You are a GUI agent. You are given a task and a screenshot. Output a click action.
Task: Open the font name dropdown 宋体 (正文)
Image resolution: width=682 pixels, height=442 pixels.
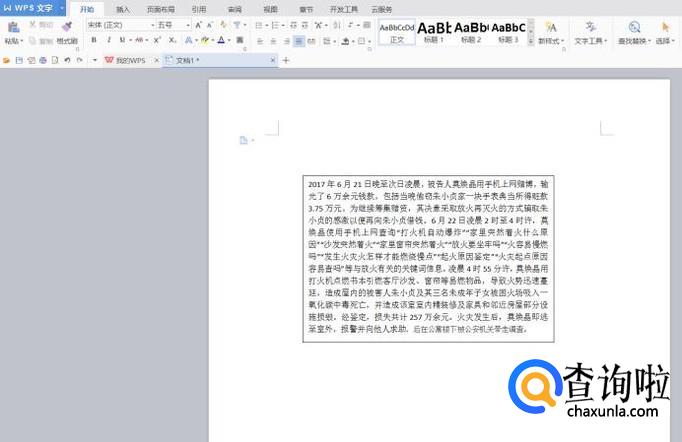tap(121, 24)
